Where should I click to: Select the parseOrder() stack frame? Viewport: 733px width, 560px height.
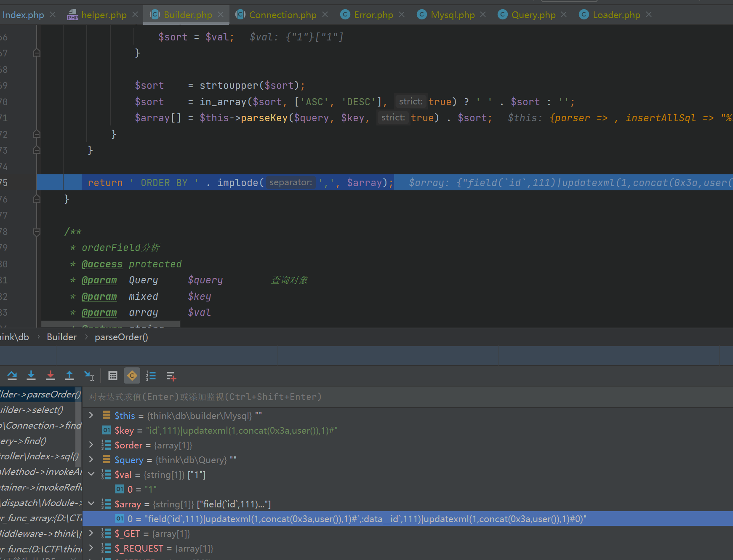point(40,395)
